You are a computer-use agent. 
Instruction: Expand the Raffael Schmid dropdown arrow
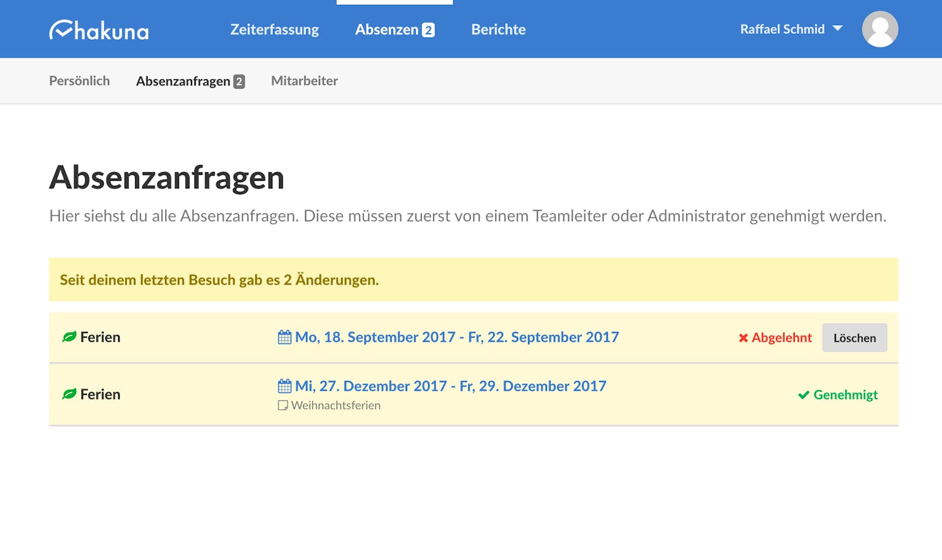tap(838, 29)
